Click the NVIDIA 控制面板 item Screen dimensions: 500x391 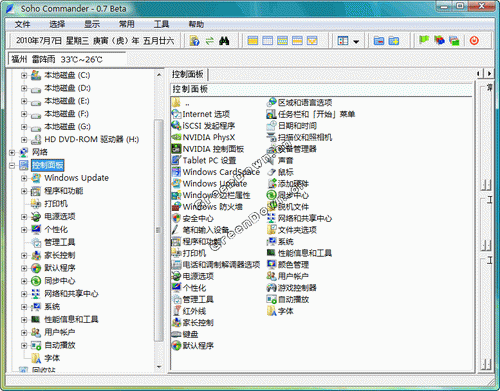point(208,149)
